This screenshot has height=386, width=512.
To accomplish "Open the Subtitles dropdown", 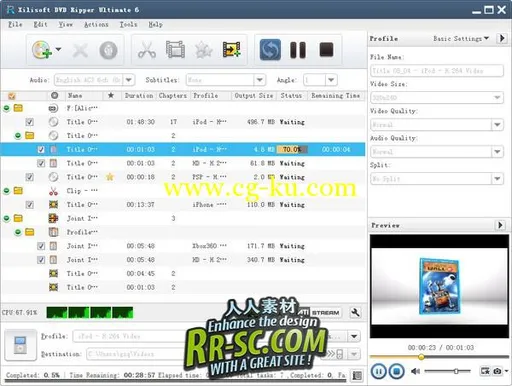I will (x=260, y=80).
